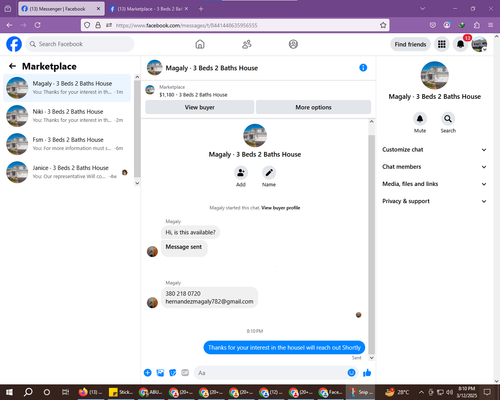This screenshot has width=500, height=400.
Task: Open a new browser tab
Action: click(x=201, y=9)
